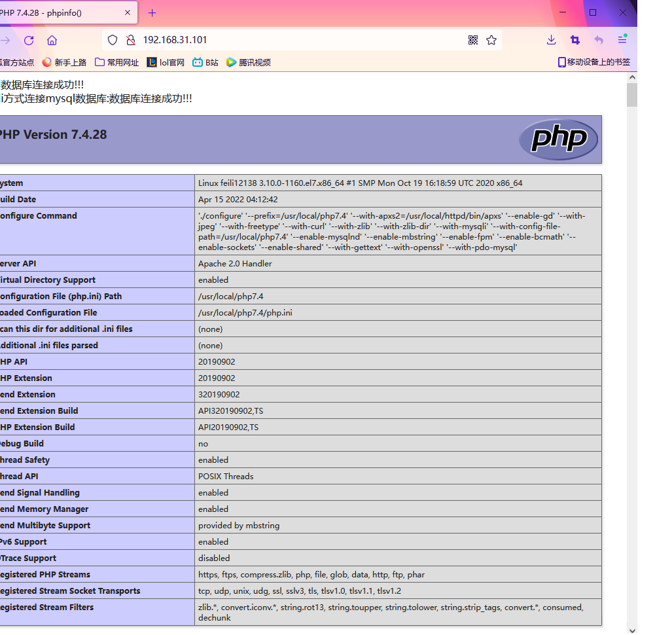Expand the 常用网址 bookmarks folder

(116, 62)
